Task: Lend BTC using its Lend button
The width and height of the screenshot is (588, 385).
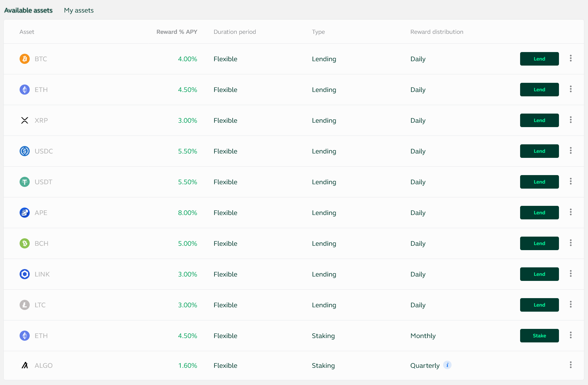Action: click(x=539, y=59)
